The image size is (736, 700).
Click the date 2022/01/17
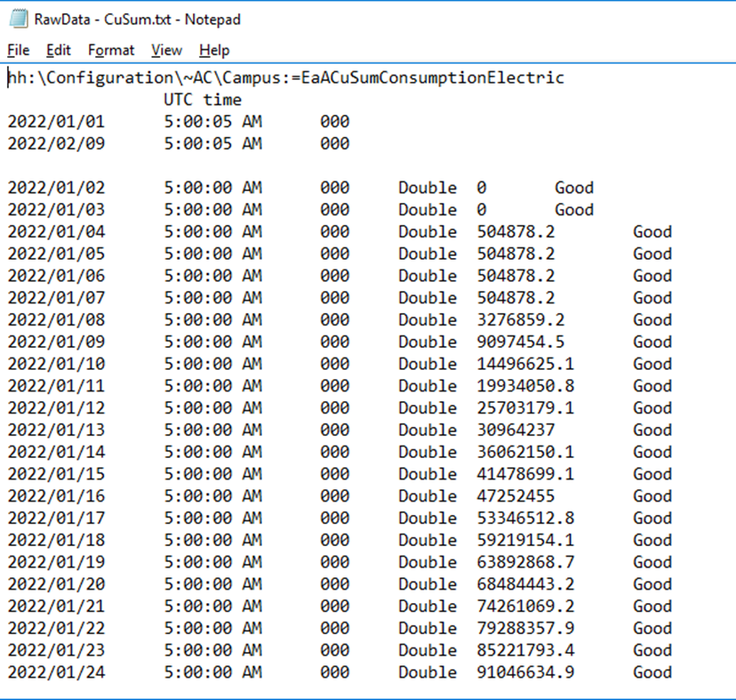coord(56,519)
